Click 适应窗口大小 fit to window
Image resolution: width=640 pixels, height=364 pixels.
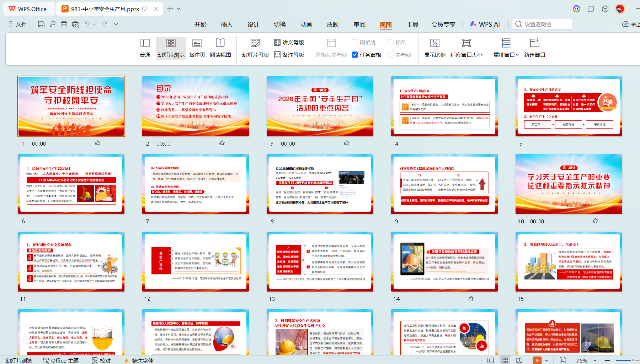466,48
